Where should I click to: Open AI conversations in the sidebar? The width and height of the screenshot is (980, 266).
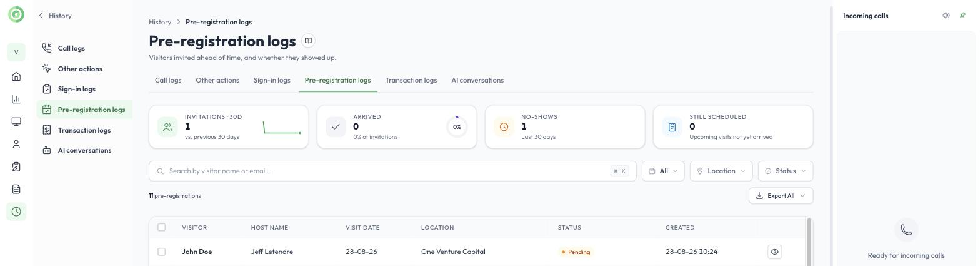(84, 150)
